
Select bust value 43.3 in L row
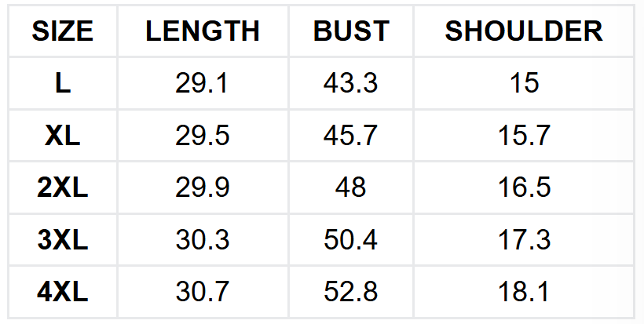point(351,83)
